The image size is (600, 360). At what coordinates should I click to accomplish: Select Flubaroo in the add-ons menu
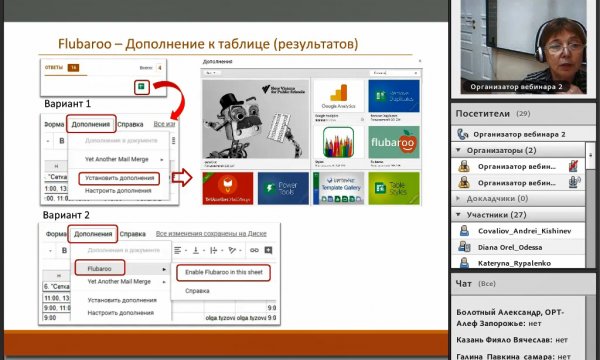[100, 268]
